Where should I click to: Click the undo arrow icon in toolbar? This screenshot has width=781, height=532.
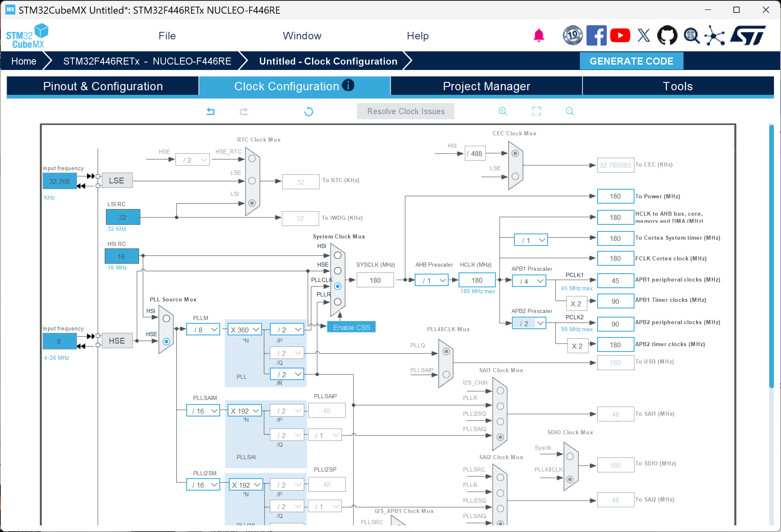pyautogui.click(x=211, y=111)
